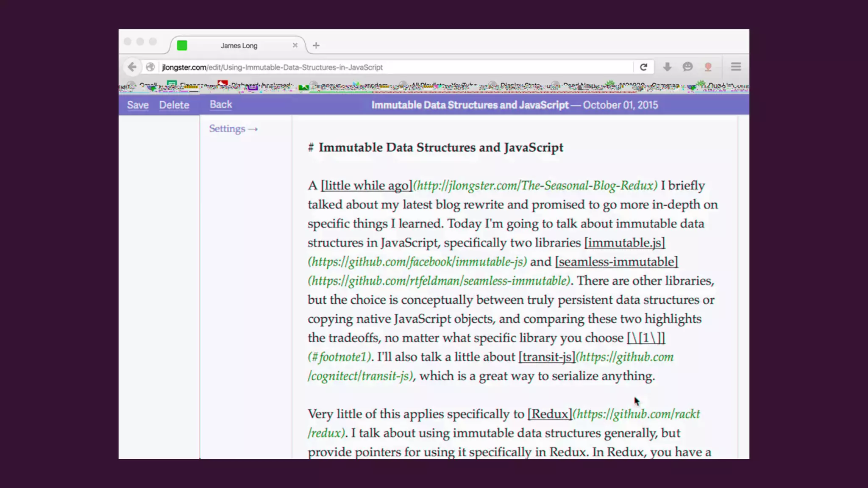Click the Save link in editor bar

[x=138, y=105]
